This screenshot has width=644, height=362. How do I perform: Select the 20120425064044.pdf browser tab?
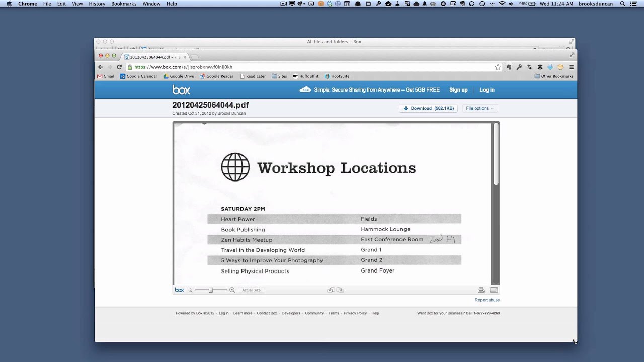(x=155, y=57)
